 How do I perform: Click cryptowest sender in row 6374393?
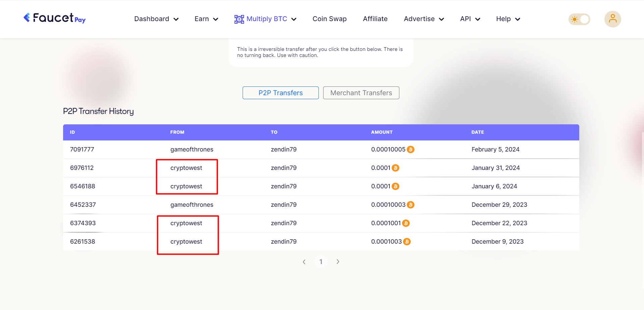click(x=186, y=223)
